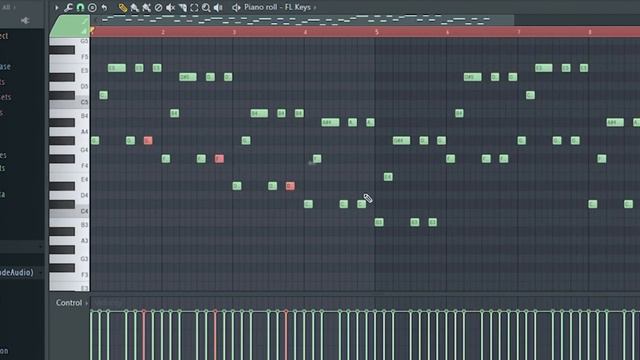640x360 pixels.
Task: Click the undo arrow in piano roll toolbar
Action: click(x=104, y=7)
